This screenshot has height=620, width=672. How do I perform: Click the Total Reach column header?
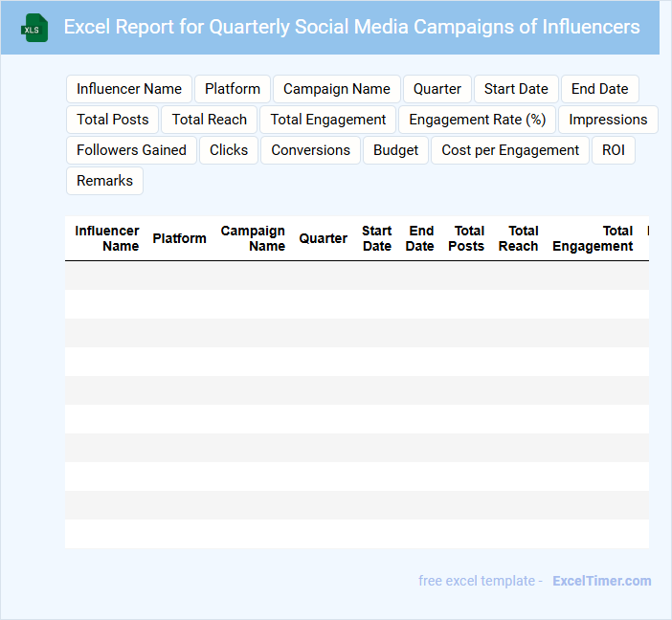tap(518, 238)
